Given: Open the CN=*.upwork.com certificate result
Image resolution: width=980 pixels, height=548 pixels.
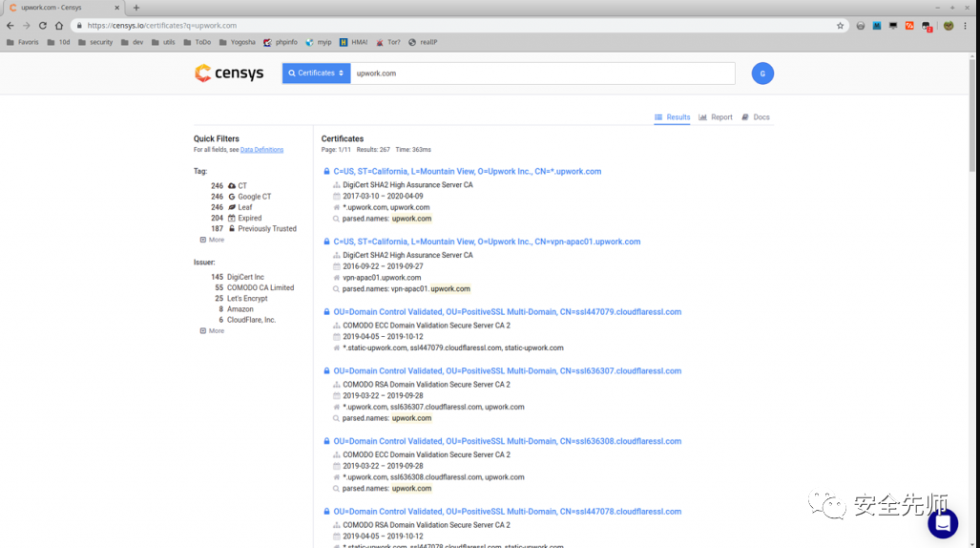Looking at the screenshot, I should click(468, 172).
